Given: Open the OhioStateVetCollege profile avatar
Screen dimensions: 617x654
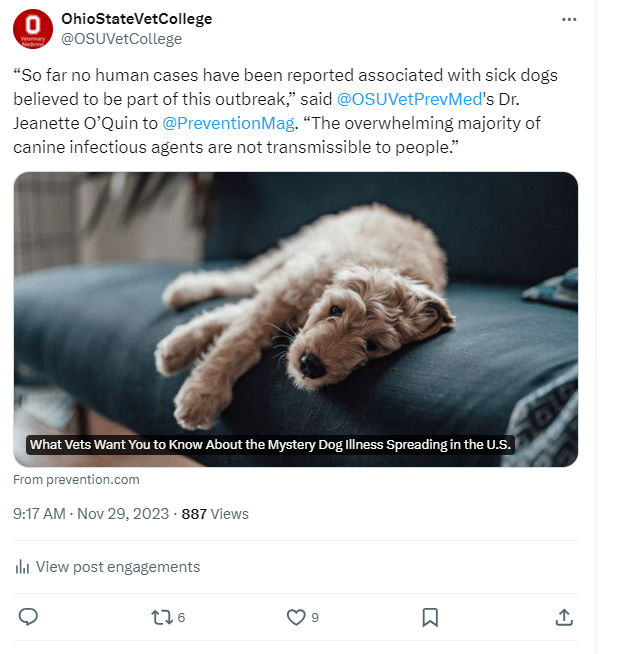Looking at the screenshot, I should point(33,29).
